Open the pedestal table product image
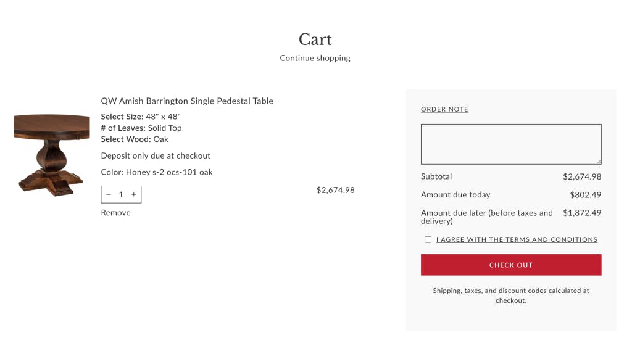This screenshot has width=632, height=364. pyautogui.click(x=52, y=155)
